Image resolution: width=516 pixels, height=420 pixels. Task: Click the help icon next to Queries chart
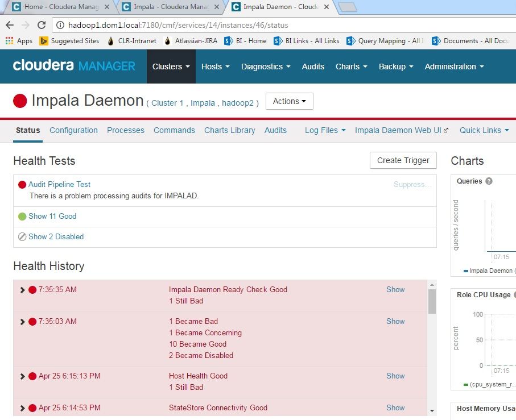(489, 181)
